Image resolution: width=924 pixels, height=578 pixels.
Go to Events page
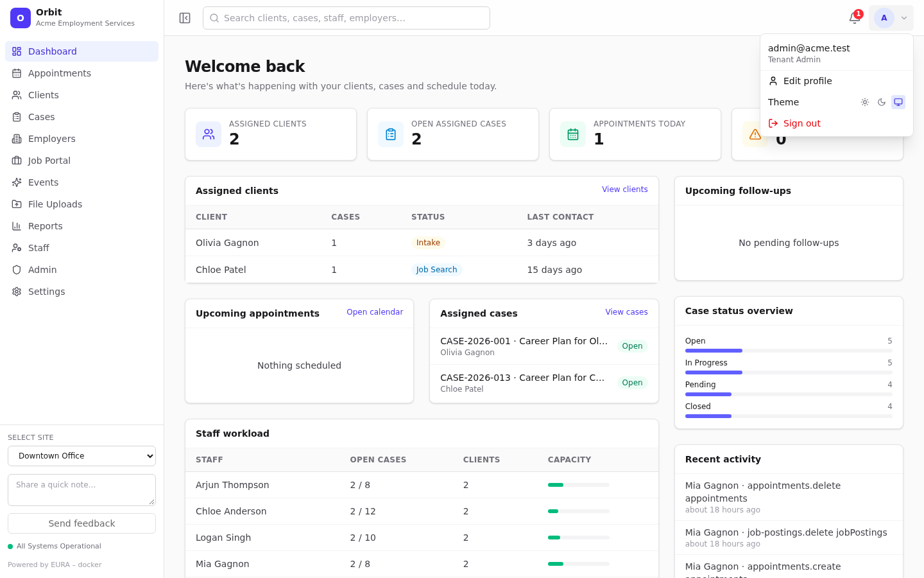(81, 182)
